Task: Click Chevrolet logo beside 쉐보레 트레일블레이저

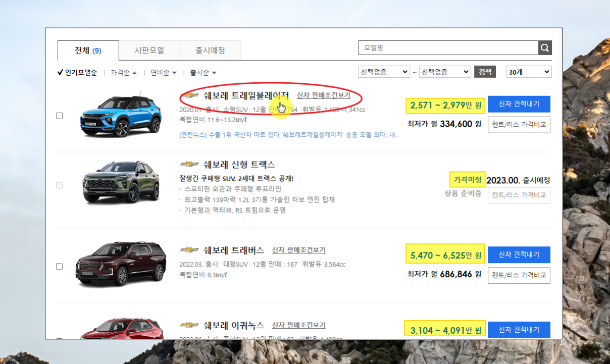Action: [x=189, y=95]
